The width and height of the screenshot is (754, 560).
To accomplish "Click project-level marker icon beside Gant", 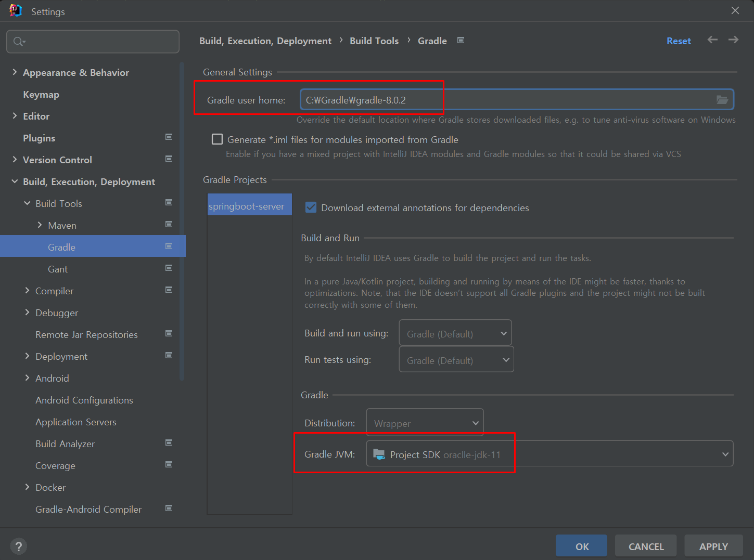I will [x=169, y=268].
